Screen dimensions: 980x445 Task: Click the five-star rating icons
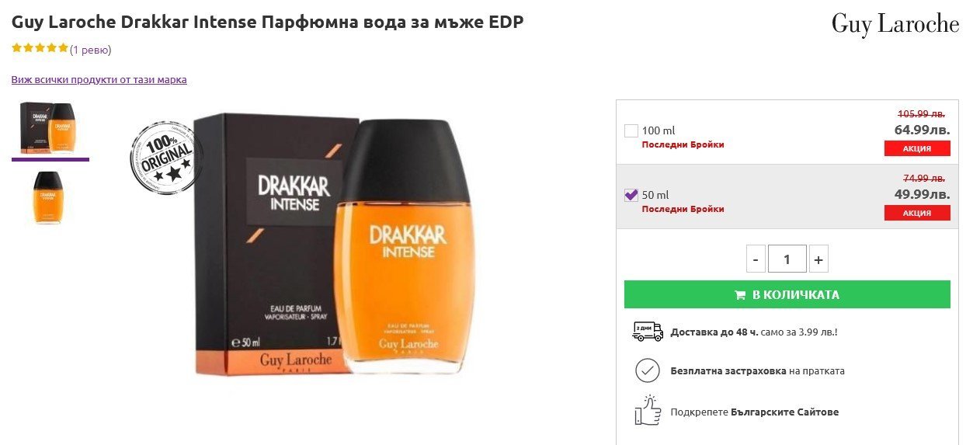click(x=40, y=48)
